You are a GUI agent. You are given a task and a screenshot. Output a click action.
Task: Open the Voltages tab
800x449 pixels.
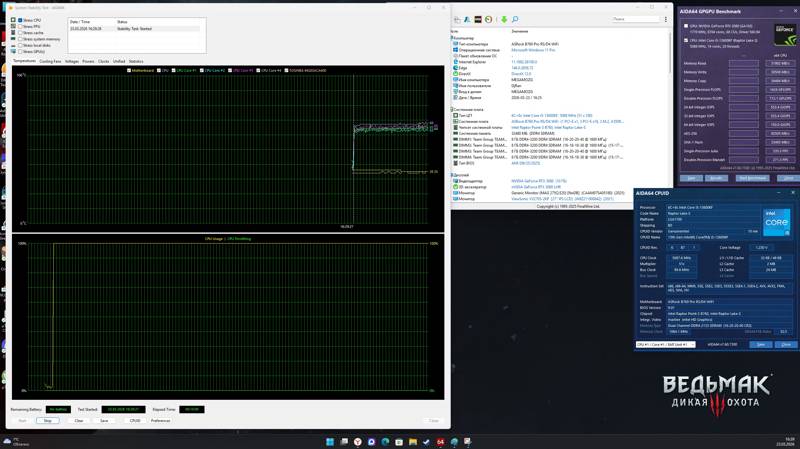[x=71, y=61]
